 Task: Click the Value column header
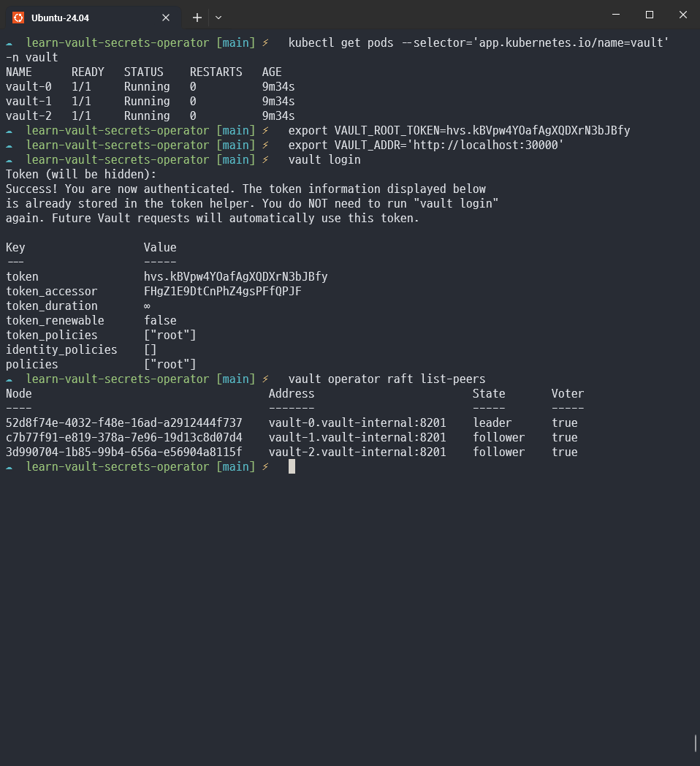point(160,247)
